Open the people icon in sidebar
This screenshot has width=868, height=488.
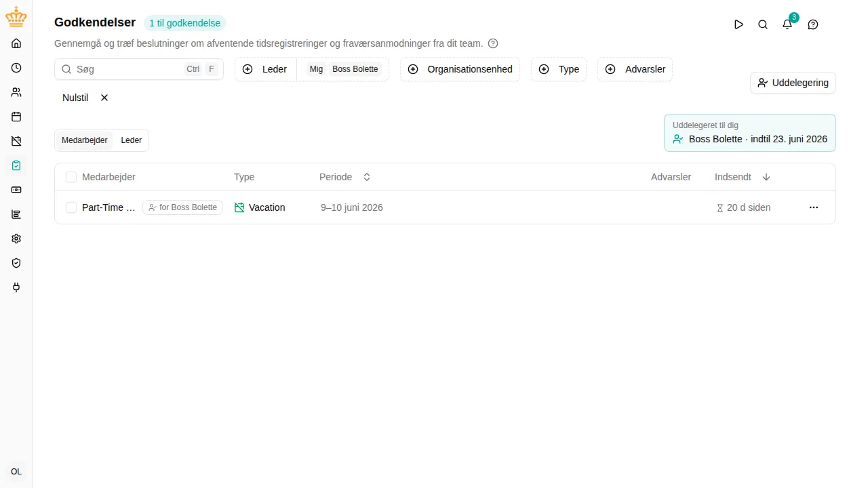pos(16,92)
